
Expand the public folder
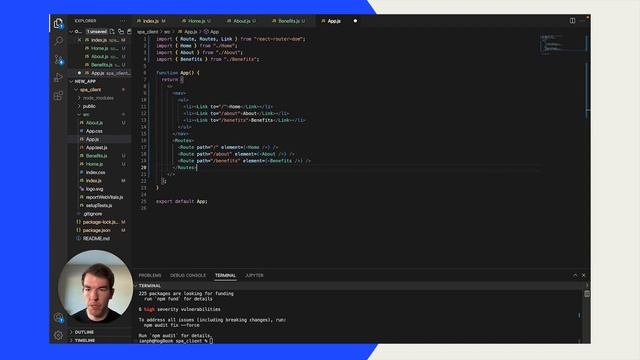[x=89, y=106]
